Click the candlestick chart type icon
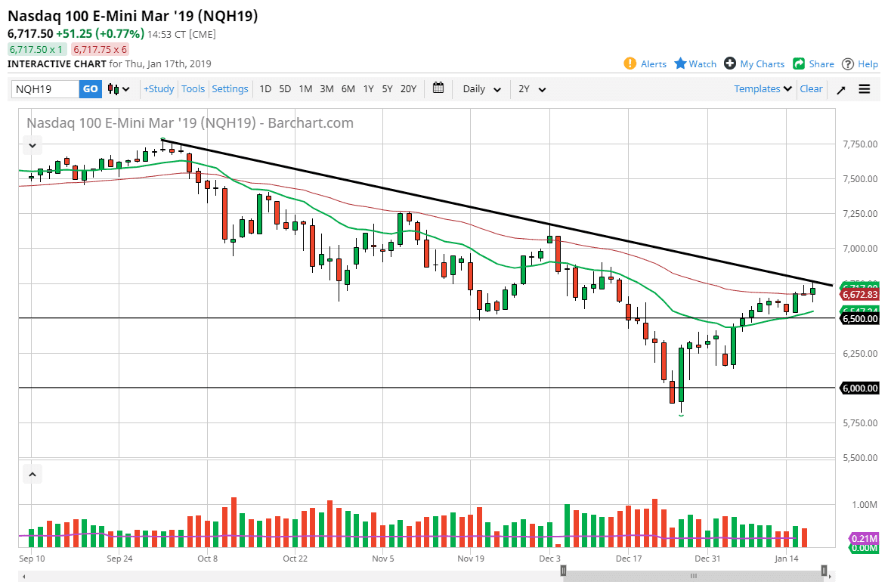This screenshot has width=891, height=588. [x=115, y=88]
